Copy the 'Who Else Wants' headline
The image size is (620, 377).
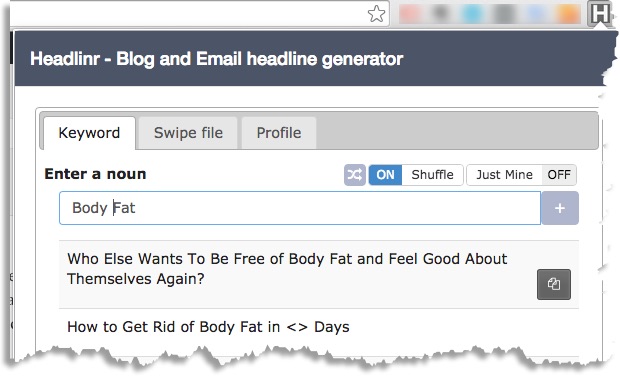pos(554,284)
